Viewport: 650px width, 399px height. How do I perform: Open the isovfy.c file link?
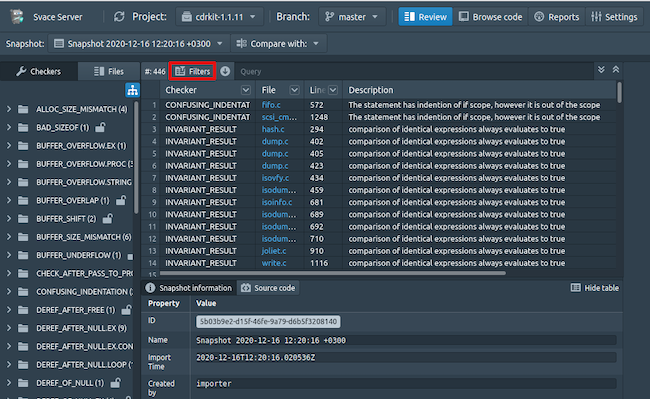[x=275, y=178]
